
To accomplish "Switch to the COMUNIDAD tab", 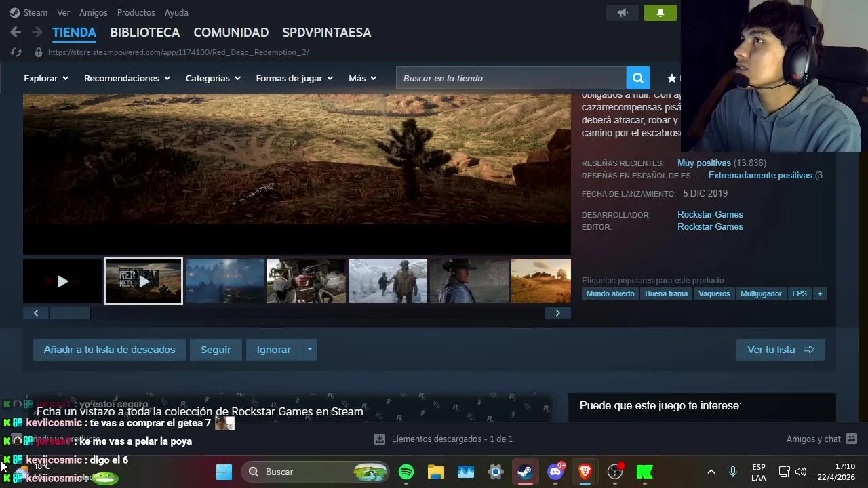I will tap(231, 32).
